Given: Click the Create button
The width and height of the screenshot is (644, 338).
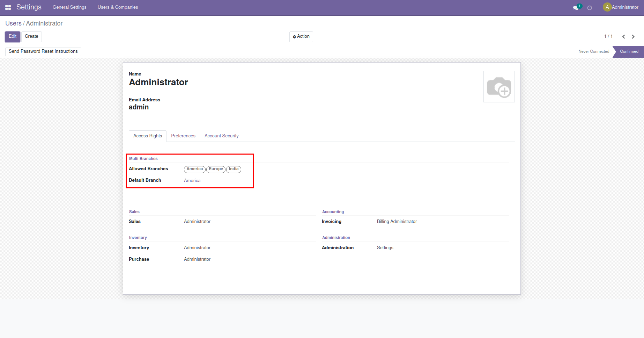Looking at the screenshot, I should click(31, 36).
